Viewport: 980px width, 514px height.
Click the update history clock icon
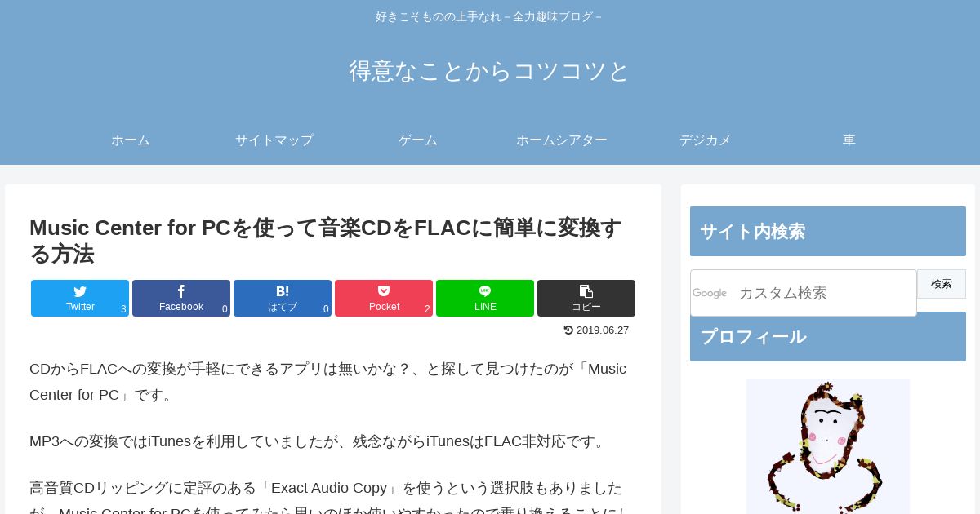pyautogui.click(x=568, y=330)
